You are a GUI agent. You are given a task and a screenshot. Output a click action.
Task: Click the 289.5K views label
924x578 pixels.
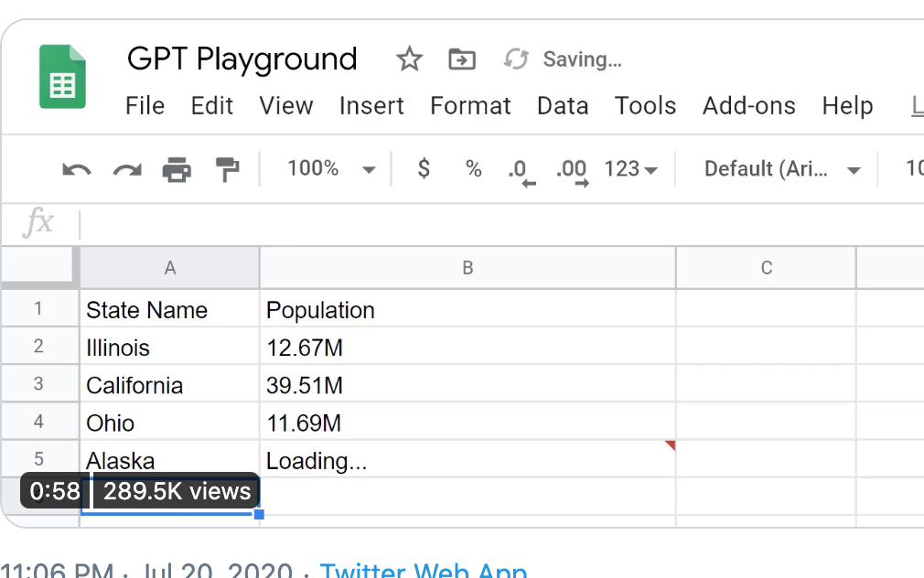pos(177,491)
